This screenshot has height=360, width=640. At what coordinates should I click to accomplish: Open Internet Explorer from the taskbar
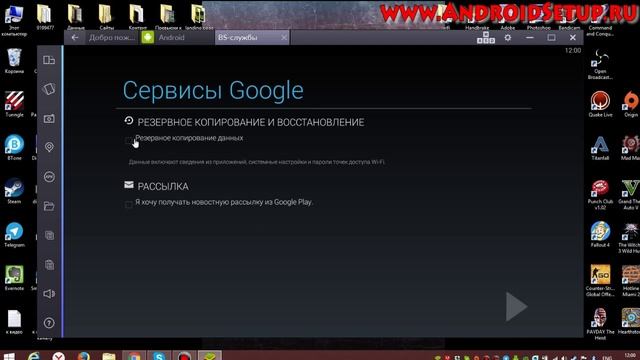(x=34, y=356)
